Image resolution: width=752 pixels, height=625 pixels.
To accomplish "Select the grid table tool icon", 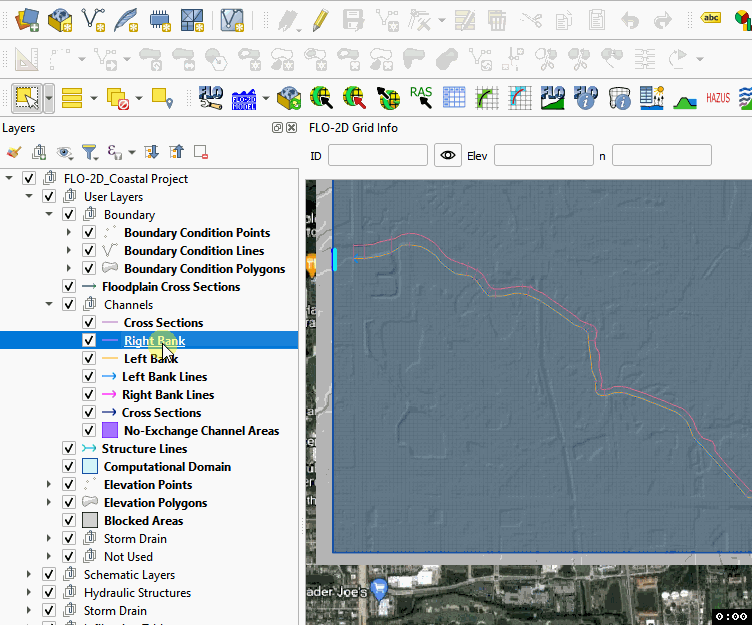I will [454, 97].
